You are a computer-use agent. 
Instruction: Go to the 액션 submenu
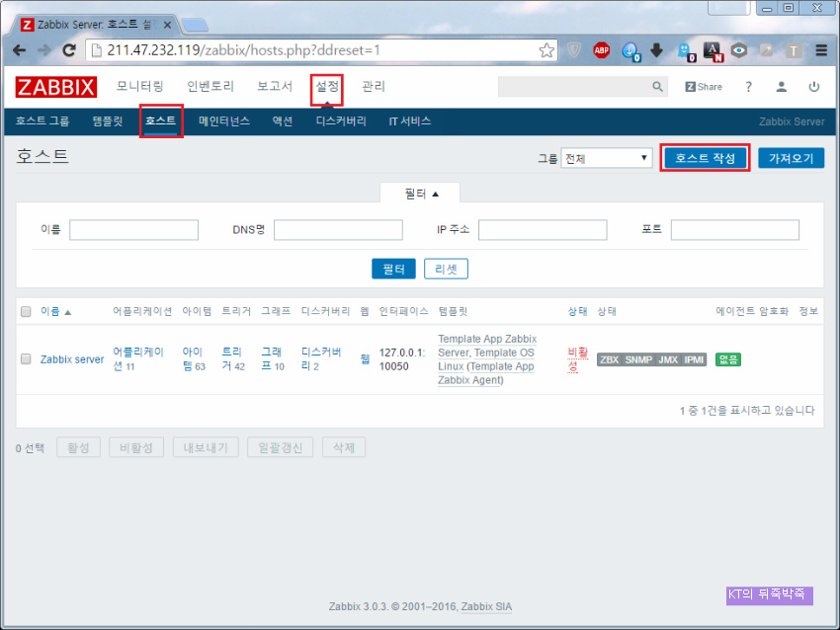pyautogui.click(x=283, y=121)
